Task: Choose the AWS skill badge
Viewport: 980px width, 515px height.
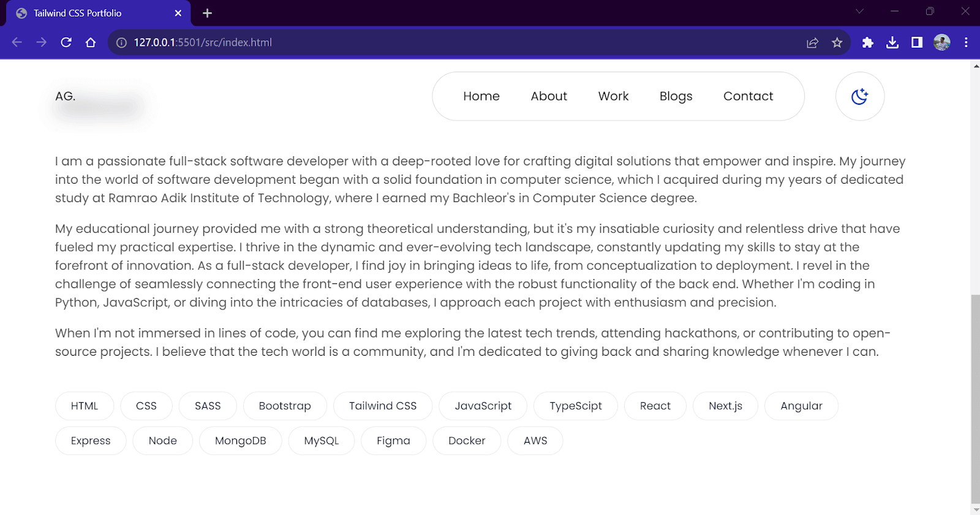Action: click(535, 441)
